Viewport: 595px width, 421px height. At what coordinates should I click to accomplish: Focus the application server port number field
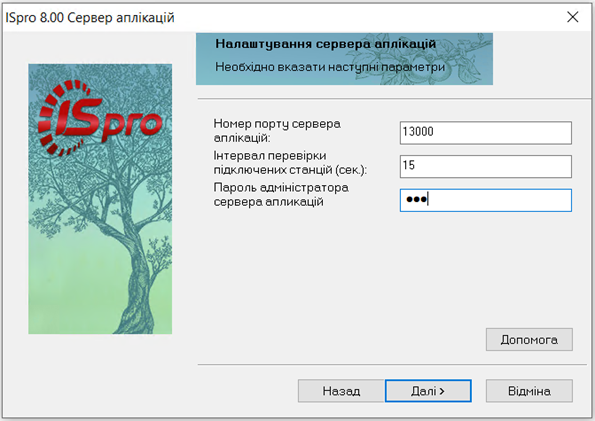[485, 132]
